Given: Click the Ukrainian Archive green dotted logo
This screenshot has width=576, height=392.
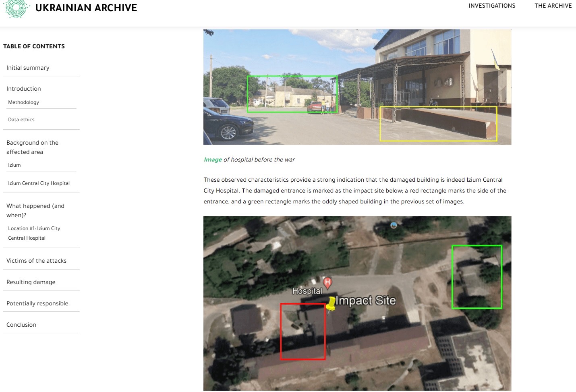Looking at the screenshot, I should coord(17,8).
